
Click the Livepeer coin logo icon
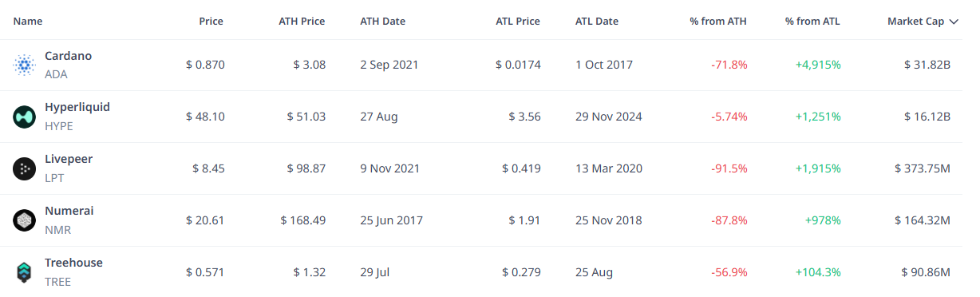(x=25, y=168)
